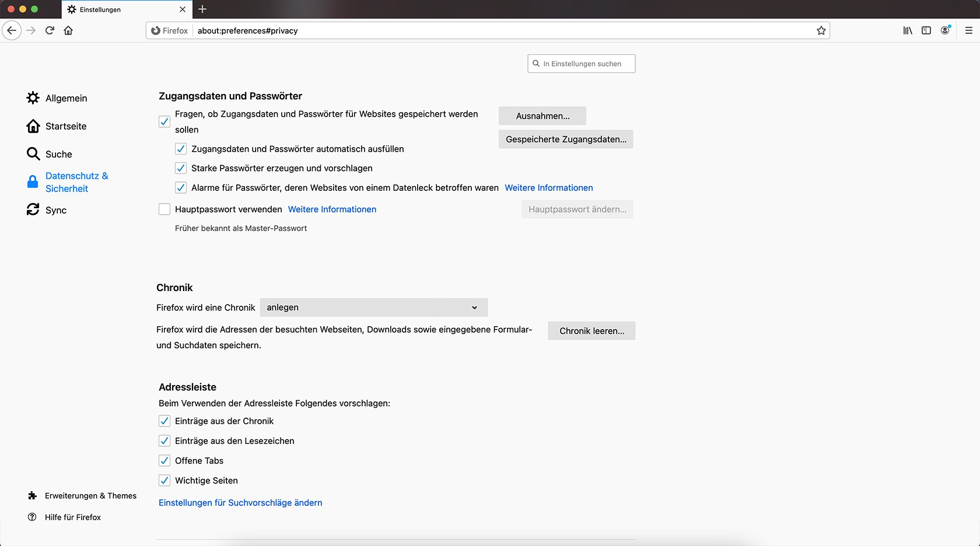
Task: Click the about:preferences#privacy address bar
Action: 488,30
